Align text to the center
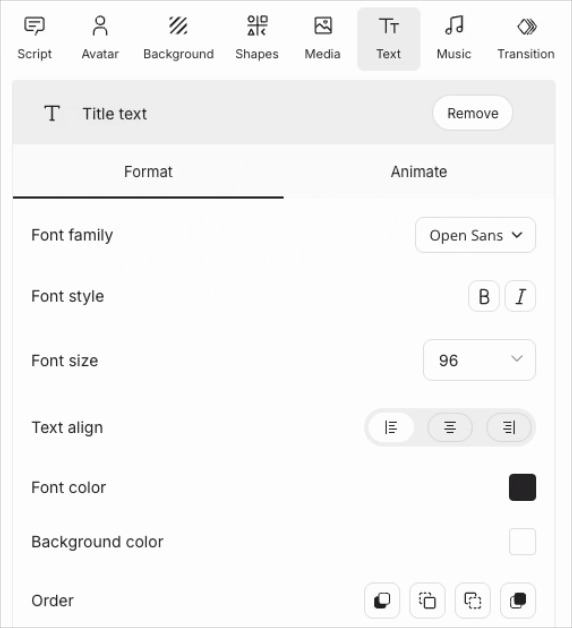 pos(450,427)
